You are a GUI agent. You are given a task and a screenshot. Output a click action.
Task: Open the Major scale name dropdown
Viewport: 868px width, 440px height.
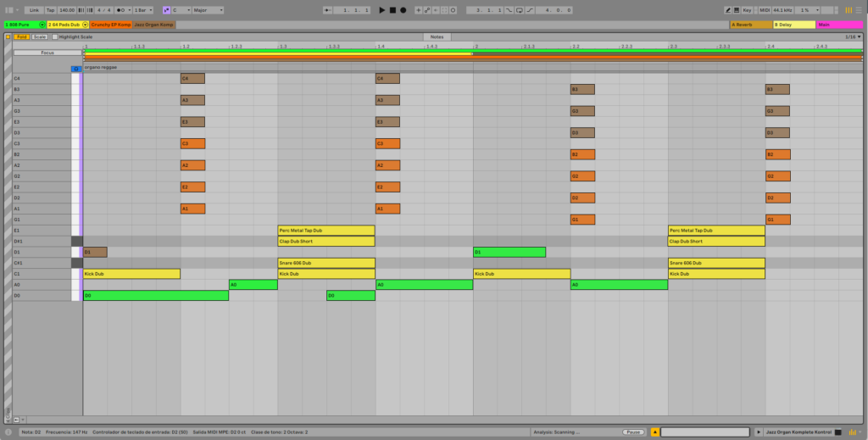[x=209, y=10]
